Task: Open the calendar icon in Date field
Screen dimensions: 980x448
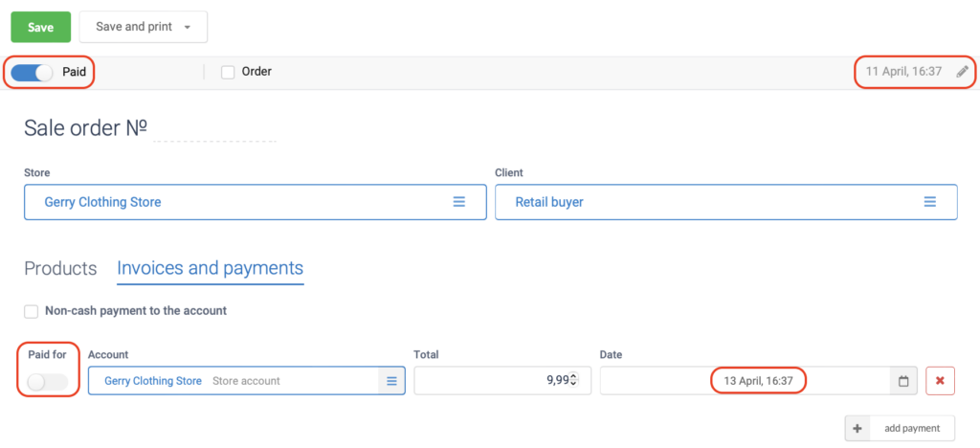Action: 903,381
